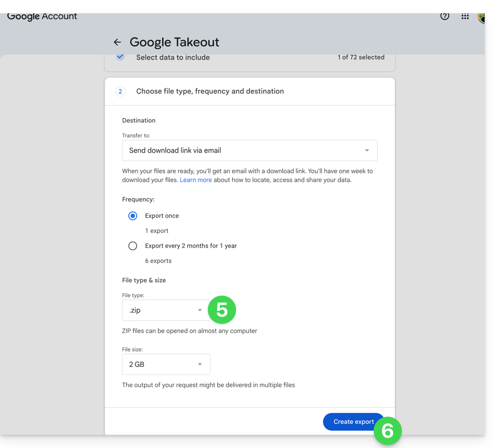This screenshot has height=448, width=498.
Task: Select Export every 2 months for 1 year
Action: (x=133, y=246)
